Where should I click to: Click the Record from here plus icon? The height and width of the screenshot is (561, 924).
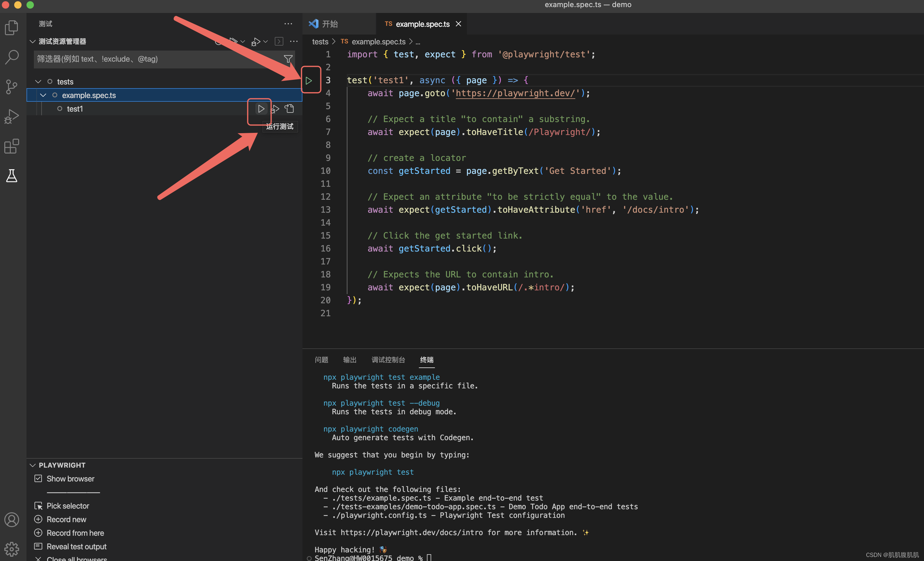[38, 533]
